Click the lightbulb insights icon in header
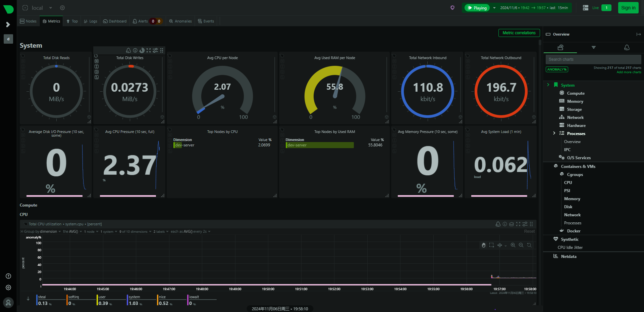The width and height of the screenshot is (644, 312). [452, 8]
